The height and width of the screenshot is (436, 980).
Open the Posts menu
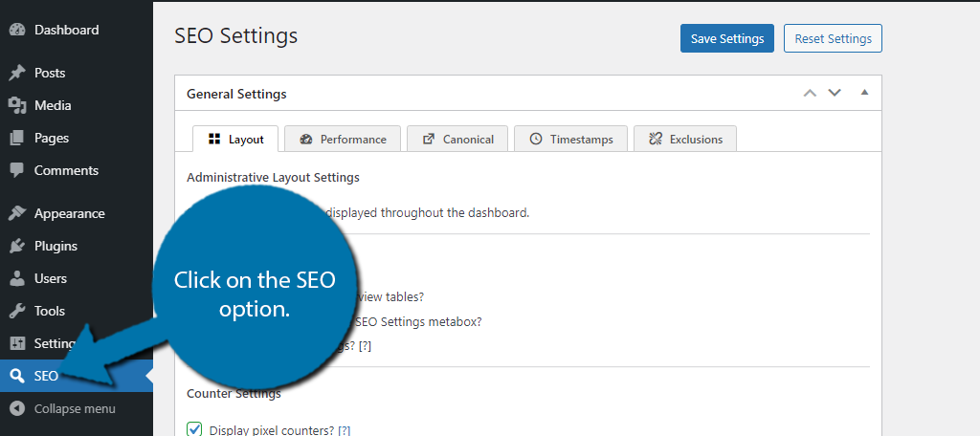click(77, 73)
